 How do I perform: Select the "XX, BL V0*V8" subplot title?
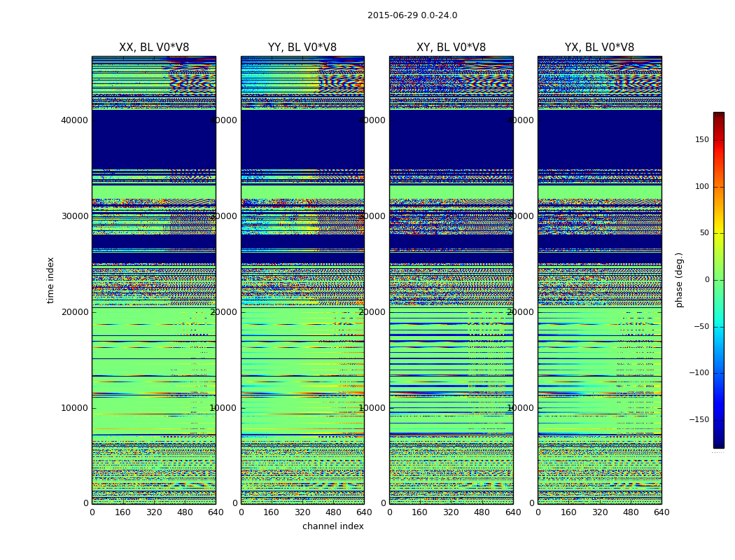pos(153,48)
